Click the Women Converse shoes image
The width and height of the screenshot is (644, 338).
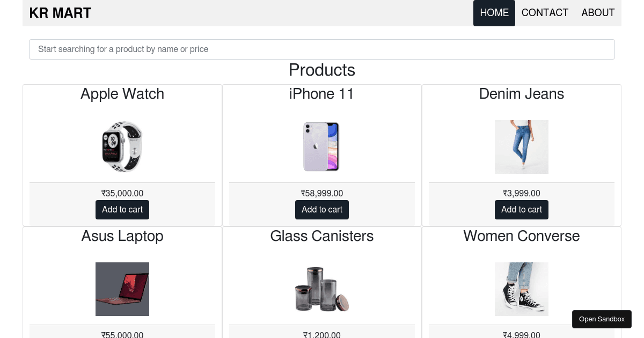tap(522, 289)
